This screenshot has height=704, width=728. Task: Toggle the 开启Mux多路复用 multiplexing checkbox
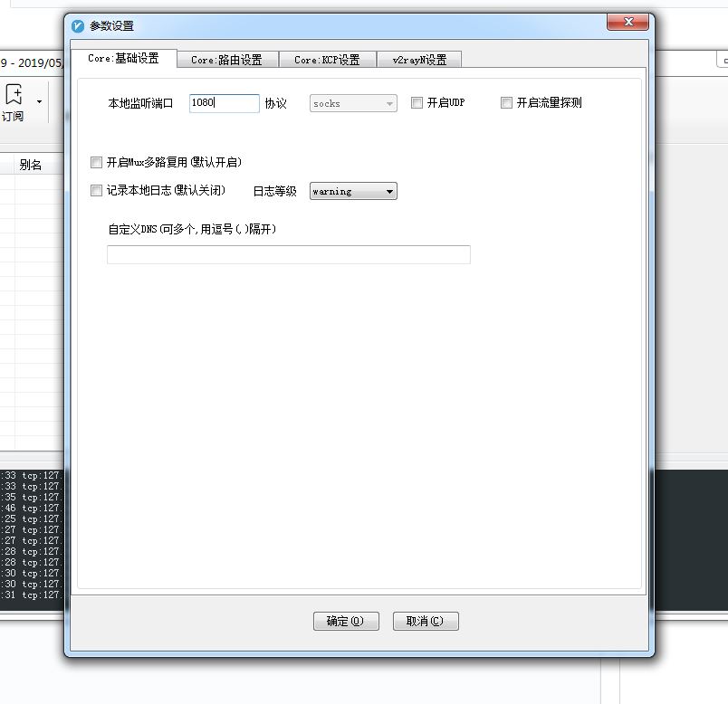click(96, 162)
